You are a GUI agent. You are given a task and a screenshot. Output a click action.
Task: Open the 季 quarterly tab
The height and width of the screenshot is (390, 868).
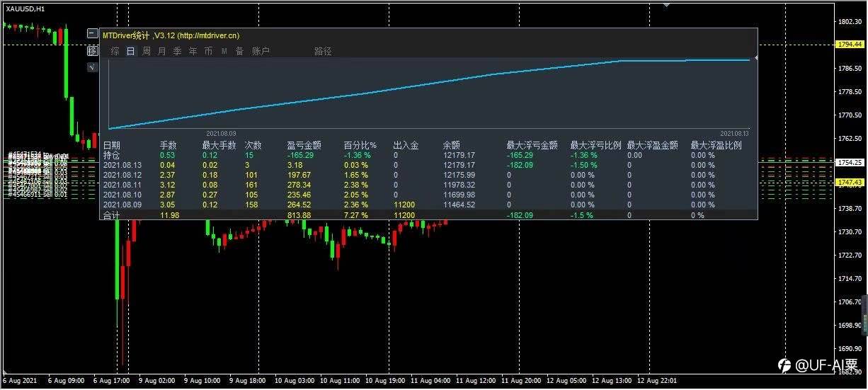pyautogui.click(x=177, y=51)
